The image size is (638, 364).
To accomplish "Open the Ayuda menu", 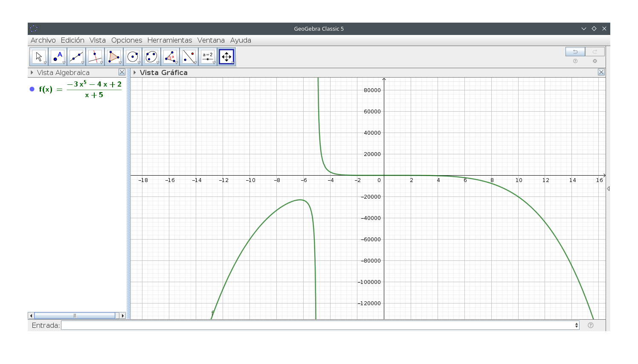I will 241,40.
